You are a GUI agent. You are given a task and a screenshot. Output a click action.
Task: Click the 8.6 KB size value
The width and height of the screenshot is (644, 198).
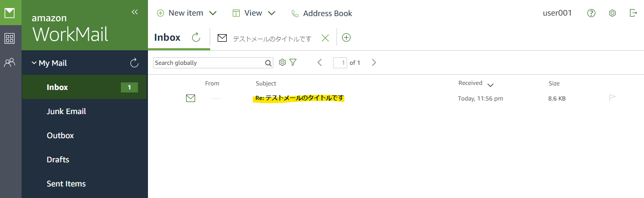[557, 98]
